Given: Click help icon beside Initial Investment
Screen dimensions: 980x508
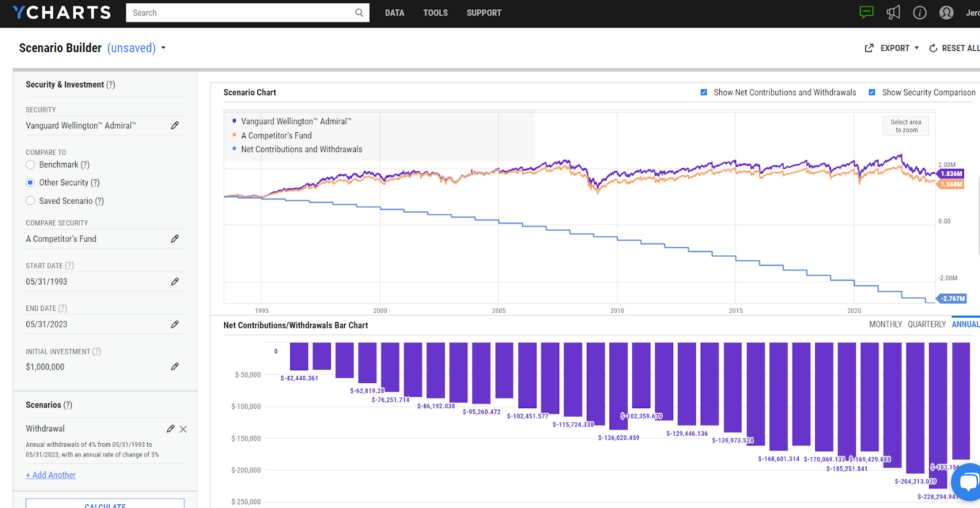Looking at the screenshot, I should [97, 351].
